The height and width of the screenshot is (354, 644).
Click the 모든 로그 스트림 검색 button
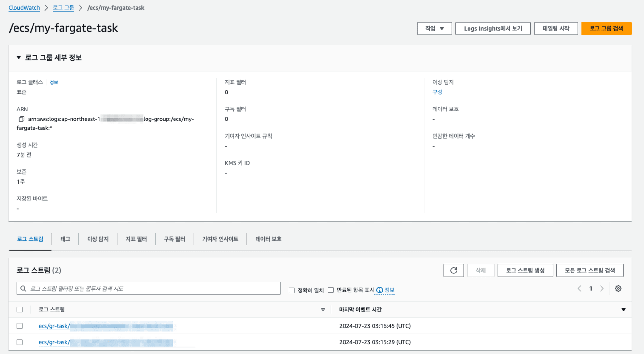[x=590, y=270]
